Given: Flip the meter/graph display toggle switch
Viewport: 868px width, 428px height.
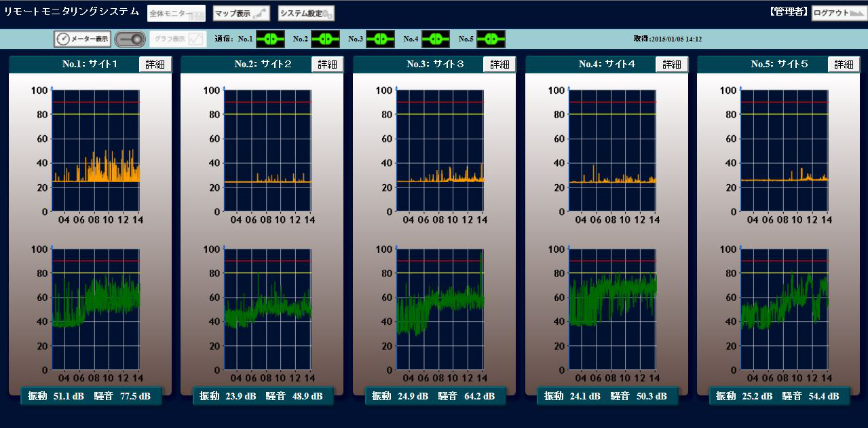Looking at the screenshot, I should (x=129, y=39).
